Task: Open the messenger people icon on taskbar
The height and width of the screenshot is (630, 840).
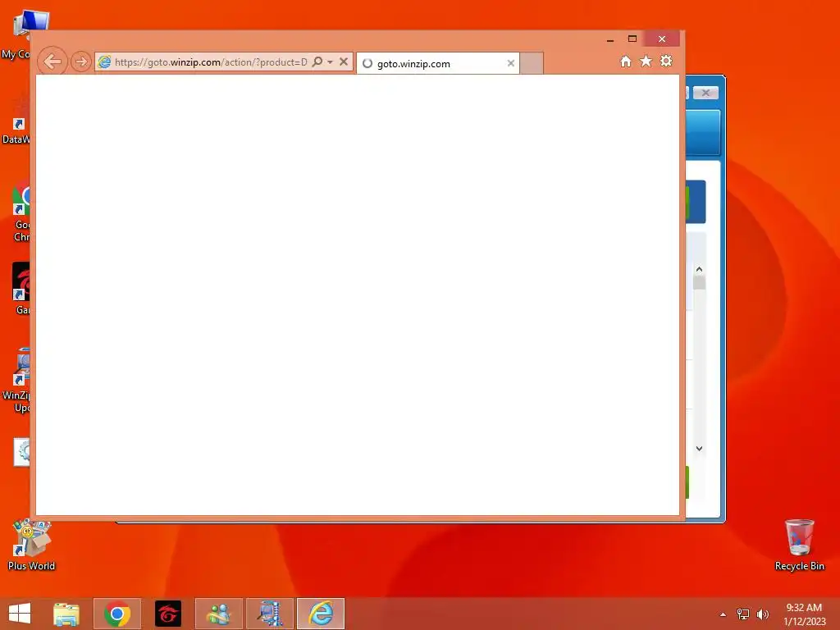Action: pyautogui.click(x=218, y=614)
